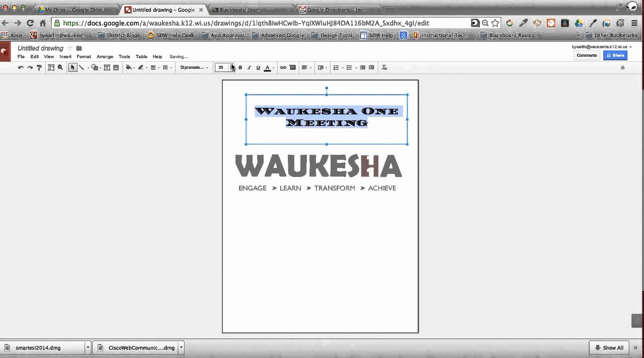Viewport: 644px width, 358px height.
Task: Select the Text box tool
Action: 107,67
